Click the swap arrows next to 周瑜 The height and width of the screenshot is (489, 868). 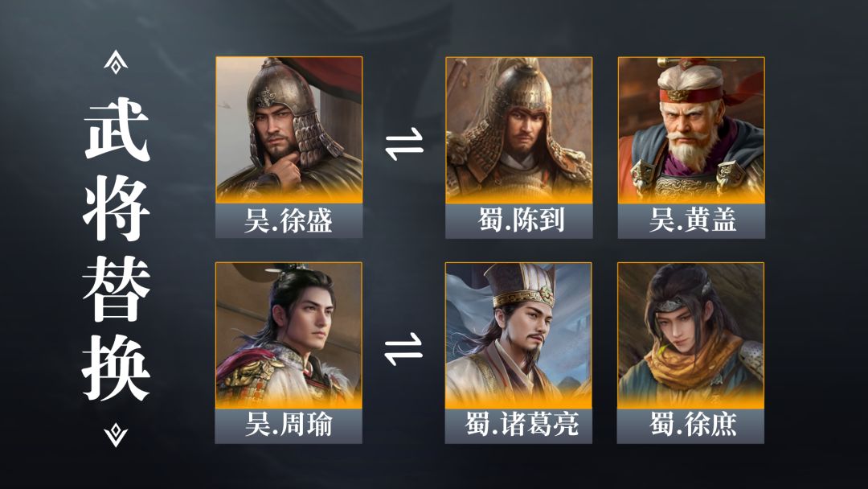click(x=403, y=349)
